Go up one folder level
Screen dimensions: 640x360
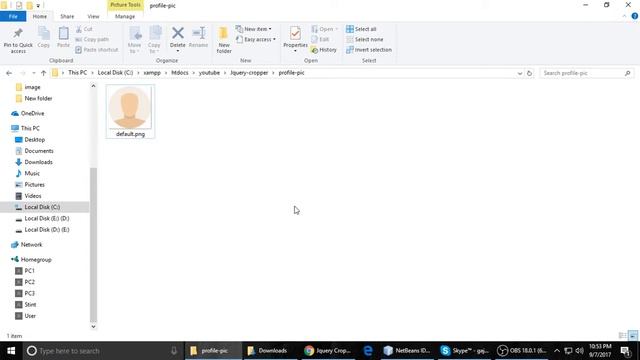(x=43, y=73)
